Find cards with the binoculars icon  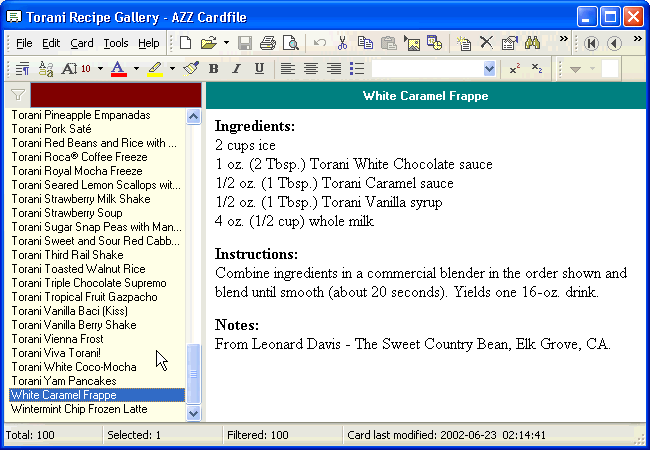pos(532,43)
